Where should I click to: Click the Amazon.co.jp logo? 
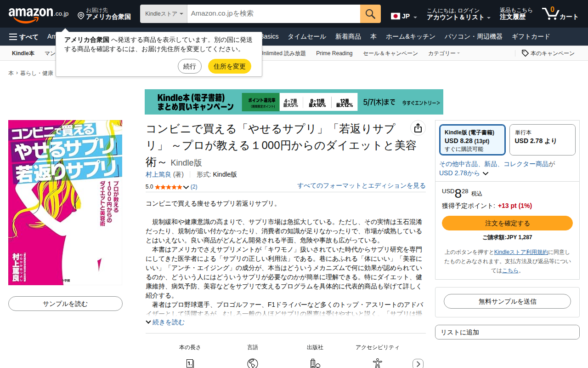click(x=39, y=14)
